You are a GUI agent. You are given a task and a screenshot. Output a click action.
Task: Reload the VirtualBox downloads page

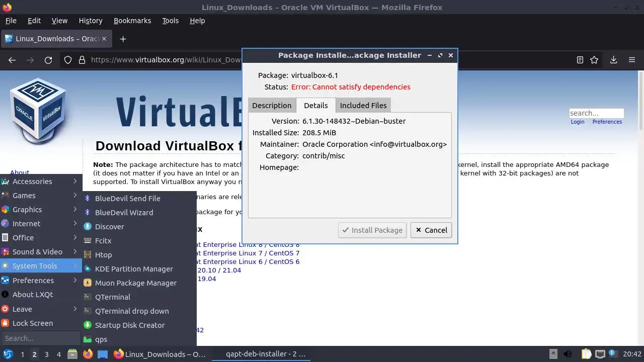tap(48, 60)
